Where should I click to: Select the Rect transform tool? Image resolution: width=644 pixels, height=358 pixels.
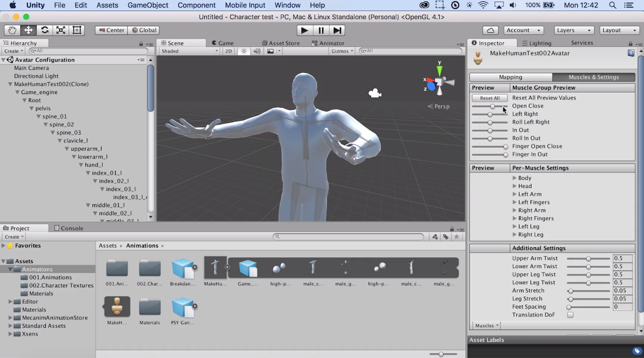click(77, 30)
